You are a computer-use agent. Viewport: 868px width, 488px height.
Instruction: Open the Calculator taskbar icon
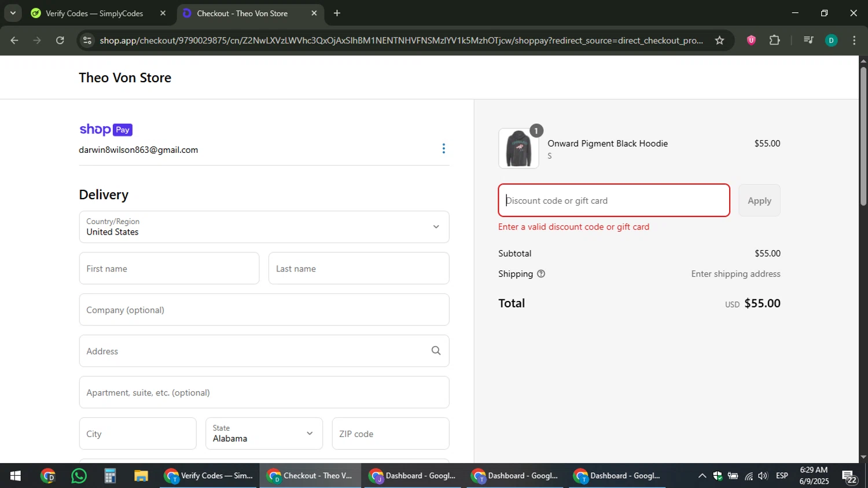tap(110, 476)
